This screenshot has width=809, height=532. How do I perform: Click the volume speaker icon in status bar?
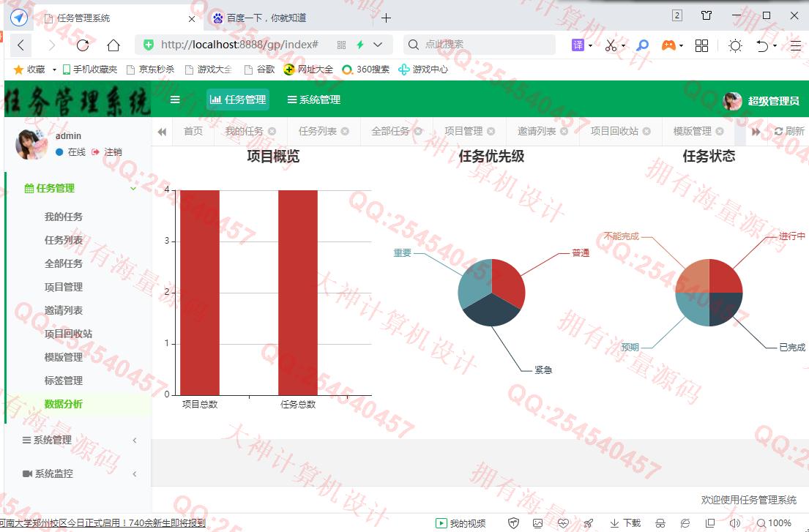pyautogui.click(x=735, y=523)
